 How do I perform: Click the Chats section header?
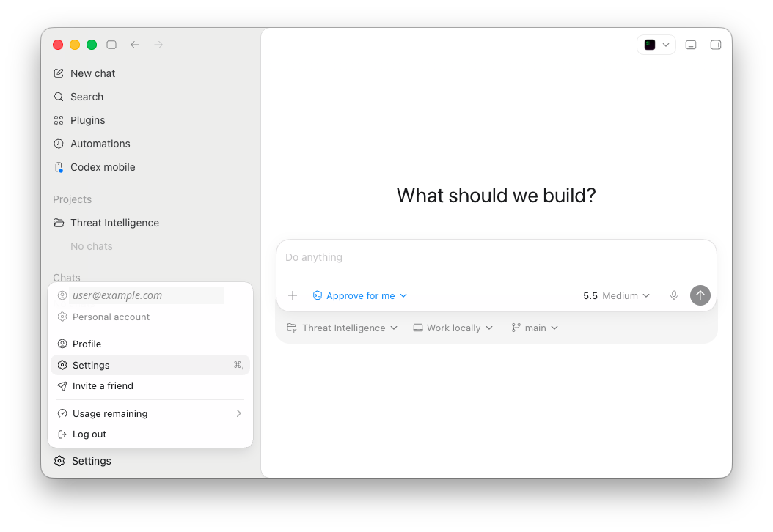pos(67,278)
